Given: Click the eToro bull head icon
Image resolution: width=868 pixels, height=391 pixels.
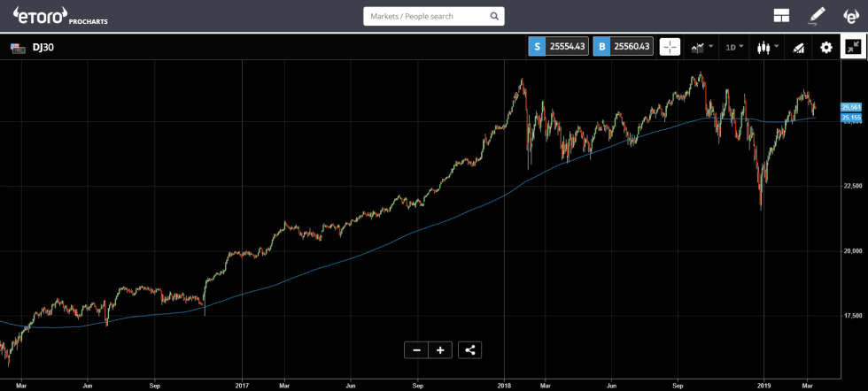Looking at the screenshot, I should (849, 16).
